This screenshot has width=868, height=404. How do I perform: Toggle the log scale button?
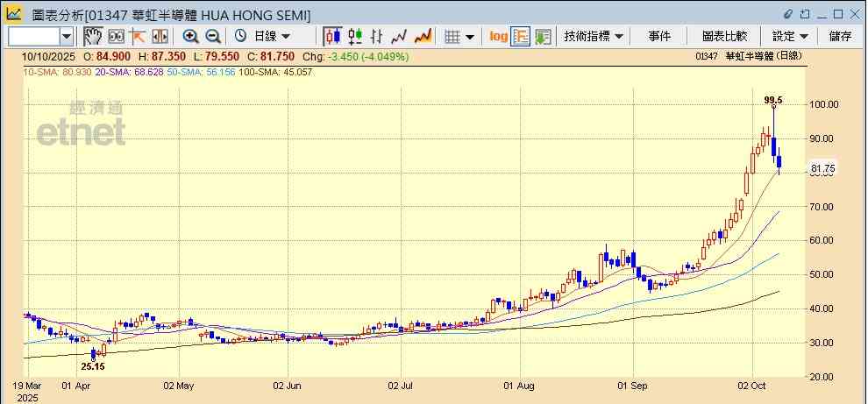coord(498,36)
